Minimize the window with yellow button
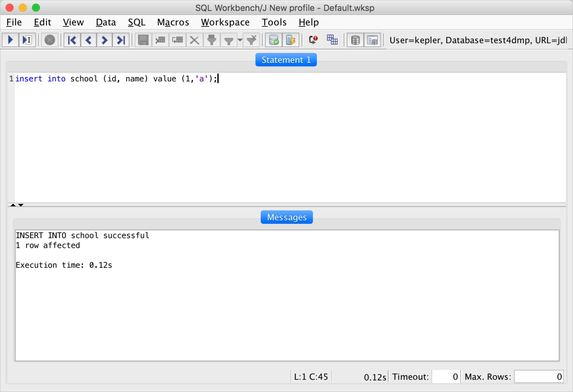573x392 pixels. pyautogui.click(x=23, y=8)
